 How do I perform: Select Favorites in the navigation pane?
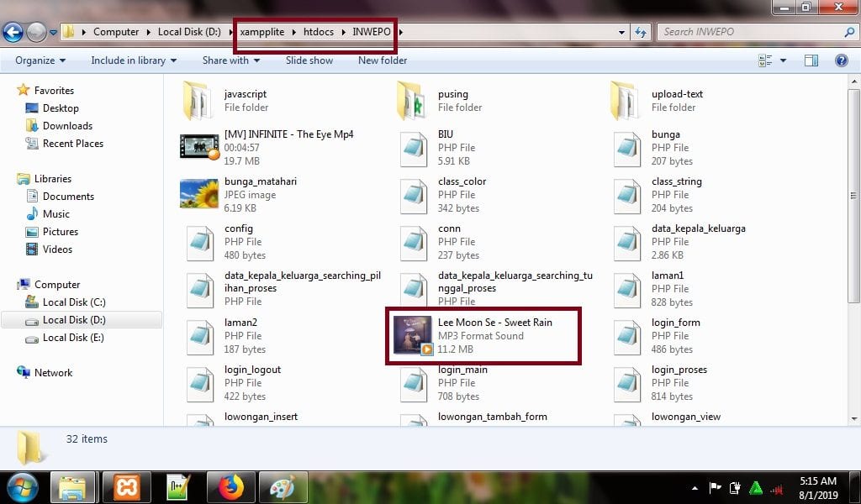54,91
